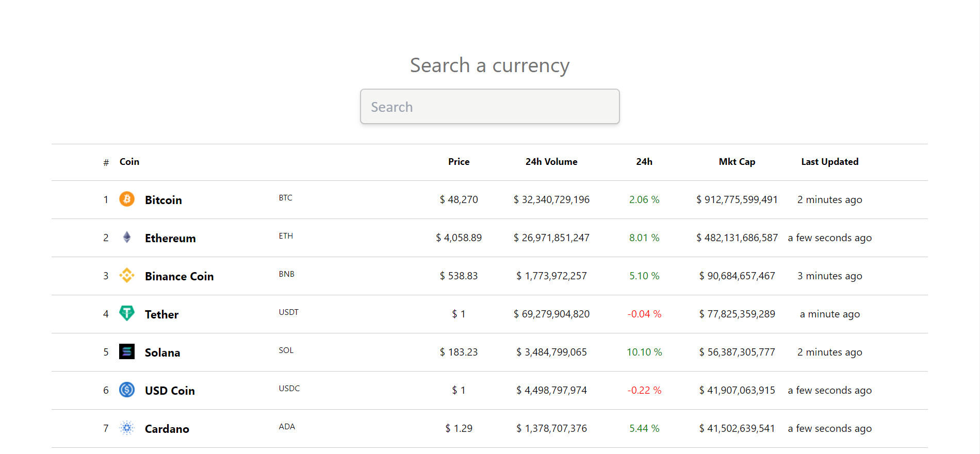
Task: Click the ADA ticker symbol
Action: [x=287, y=427]
